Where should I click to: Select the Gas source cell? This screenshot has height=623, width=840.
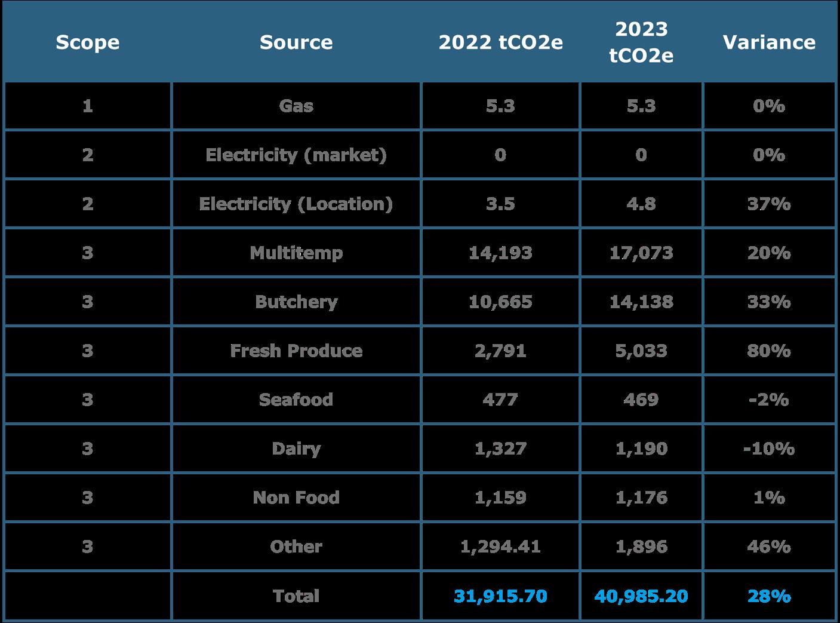coord(296,106)
